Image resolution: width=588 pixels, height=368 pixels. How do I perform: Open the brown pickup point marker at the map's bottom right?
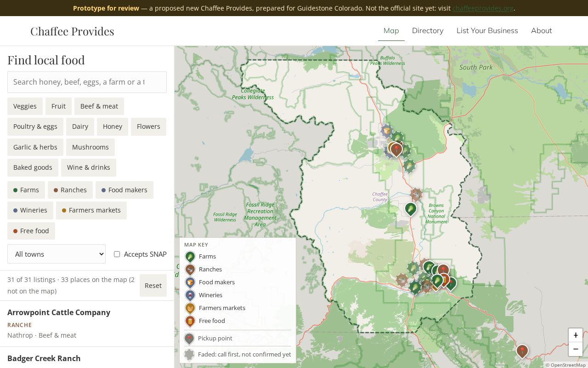pyautogui.click(x=522, y=351)
